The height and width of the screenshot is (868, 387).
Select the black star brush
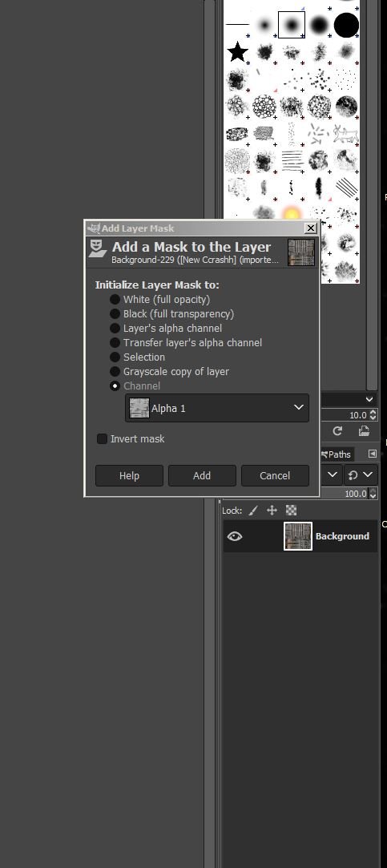pyautogui.click(x=237, y=52)
